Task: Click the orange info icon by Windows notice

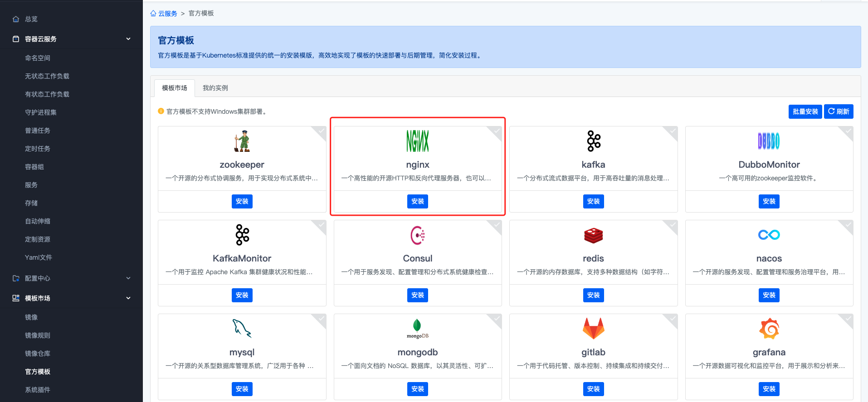Action: coord(161,111)
